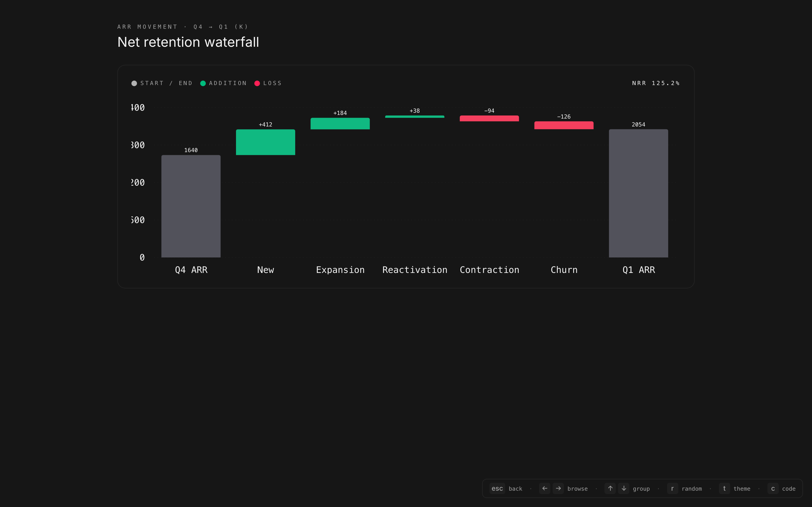Click the down arrow group key
The width and height of the screenshot is (812, 507).
(624, 488)
